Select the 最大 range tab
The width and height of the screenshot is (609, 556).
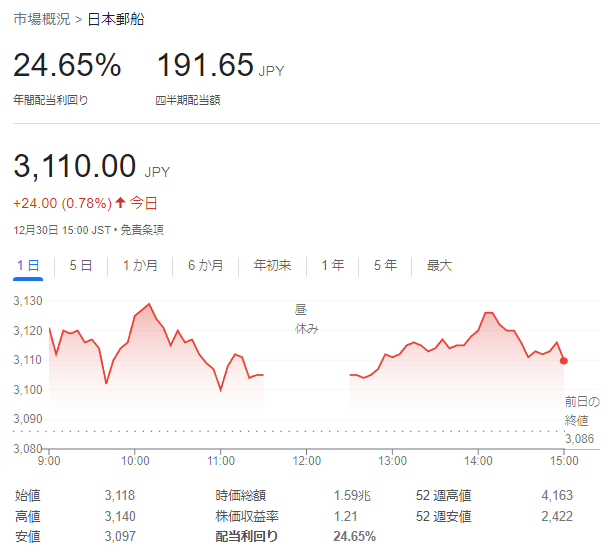point(439,265)
